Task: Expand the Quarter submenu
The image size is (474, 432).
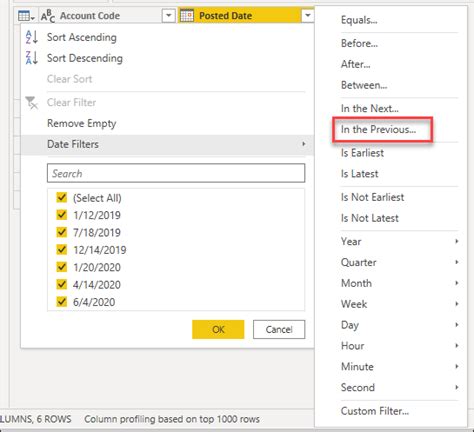Action: (x=457, y=262)
